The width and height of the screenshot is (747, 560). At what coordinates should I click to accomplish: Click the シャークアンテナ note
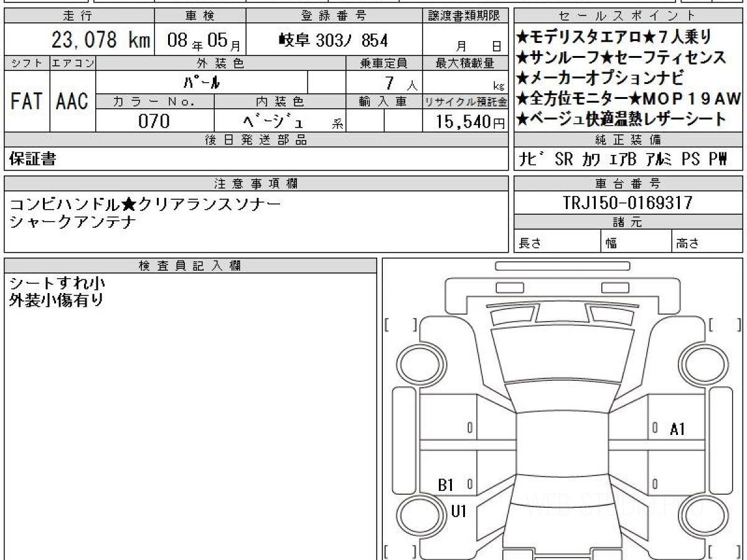[73, 221]
